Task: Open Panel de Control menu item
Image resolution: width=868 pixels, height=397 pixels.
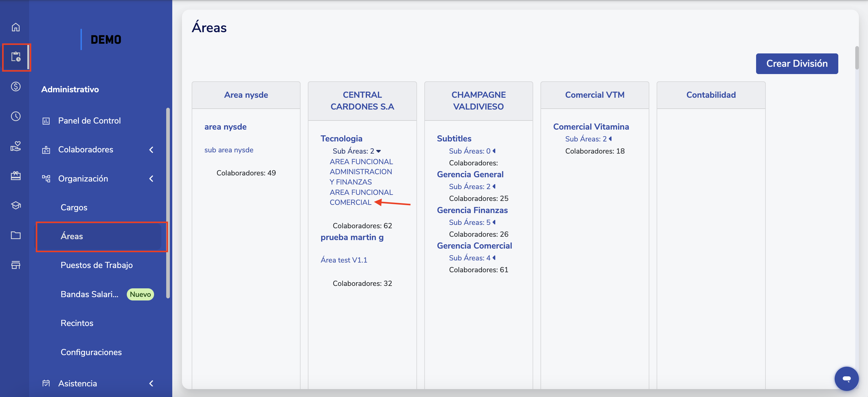Action: click(89, 121)
